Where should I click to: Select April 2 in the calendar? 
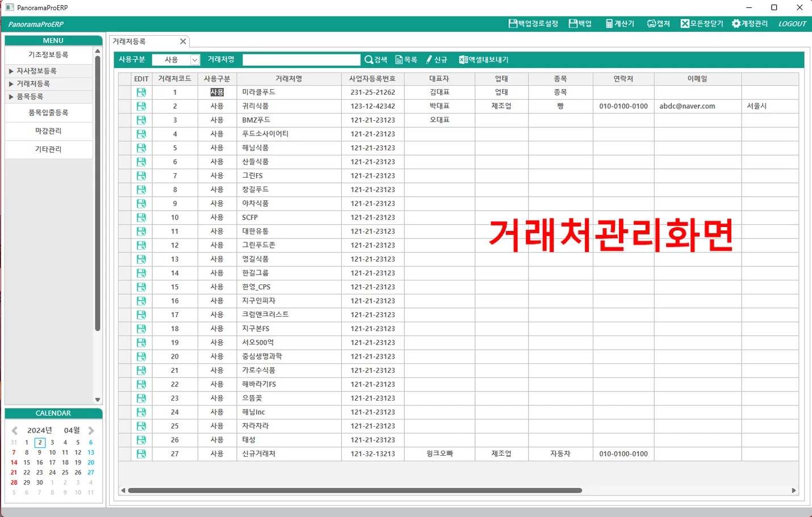point(40,443)
